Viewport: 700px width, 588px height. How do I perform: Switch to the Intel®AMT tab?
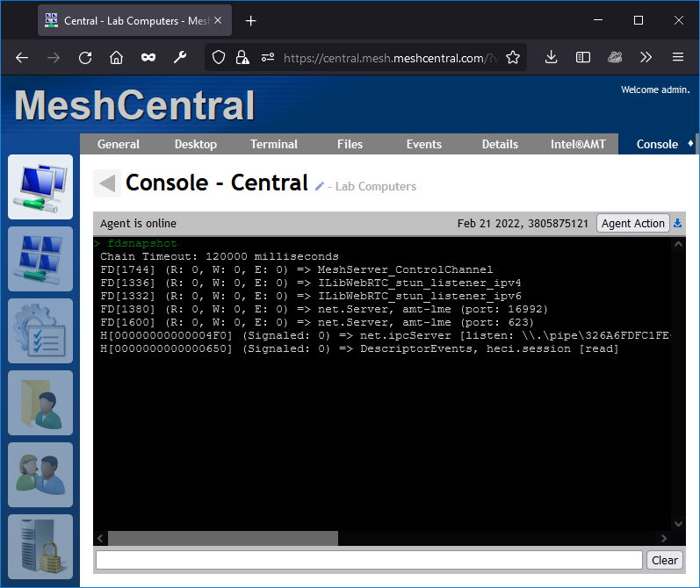(578, 144)
